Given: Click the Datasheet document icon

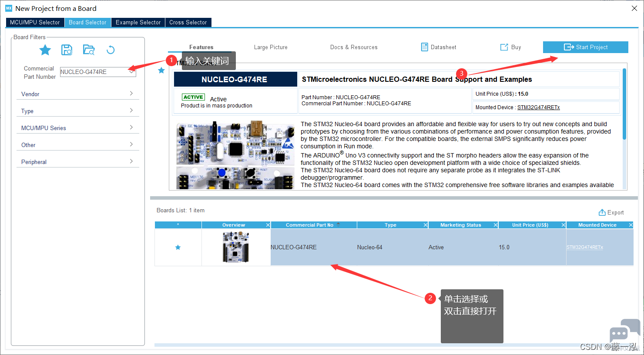Looking at the screenshot, I should click(425, 47).
